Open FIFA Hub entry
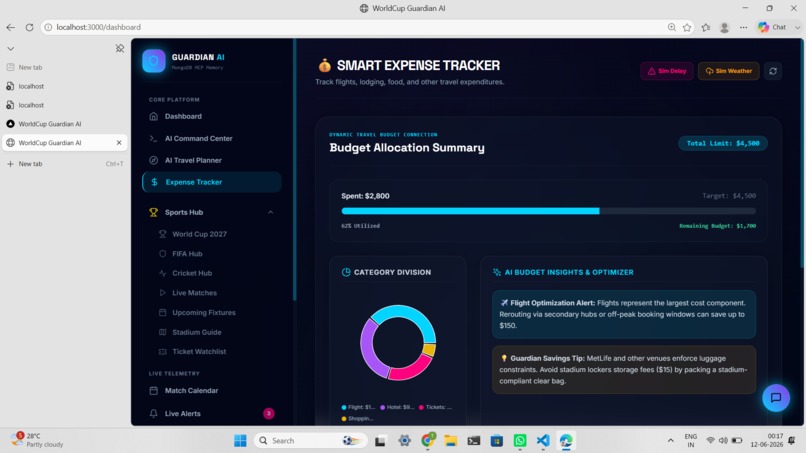The image size is (806, 453). [187, 253]
